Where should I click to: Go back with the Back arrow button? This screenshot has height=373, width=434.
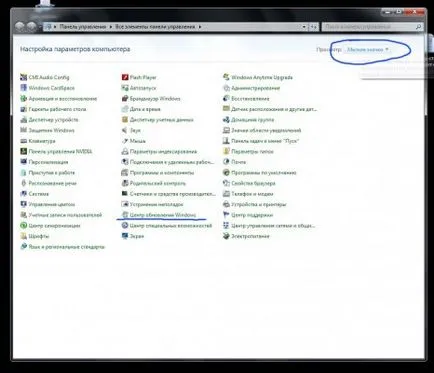[20, 27]
